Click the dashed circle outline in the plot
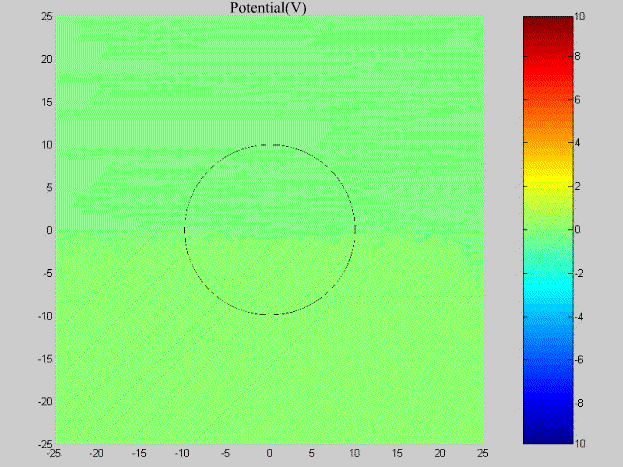623x467 pixels. [270, 230]
